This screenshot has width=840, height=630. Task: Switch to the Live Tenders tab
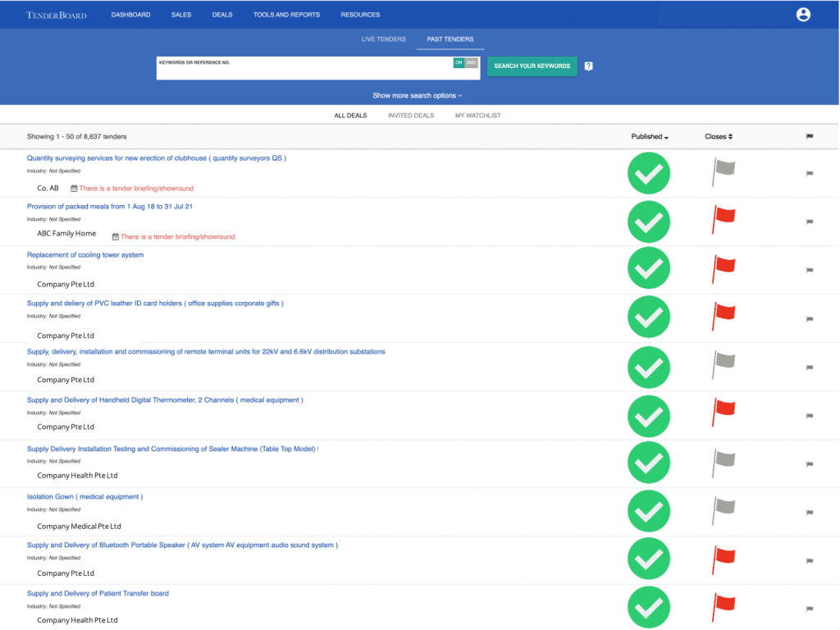[382, 39]
